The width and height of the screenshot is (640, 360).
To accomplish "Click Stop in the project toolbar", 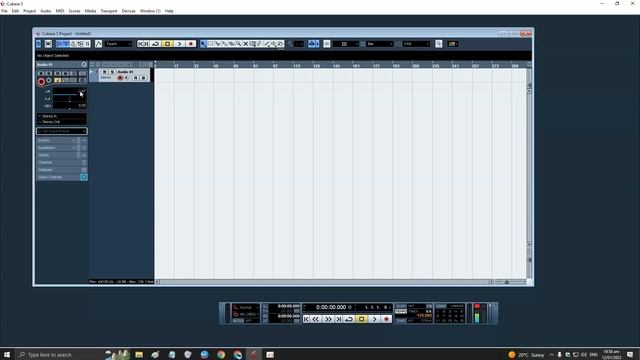I will click(x=167, y=44).
